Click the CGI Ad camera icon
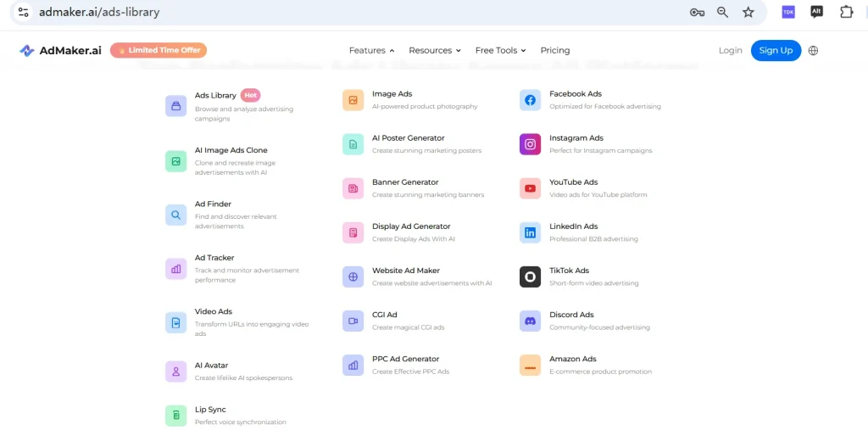 tap(353, 321)
